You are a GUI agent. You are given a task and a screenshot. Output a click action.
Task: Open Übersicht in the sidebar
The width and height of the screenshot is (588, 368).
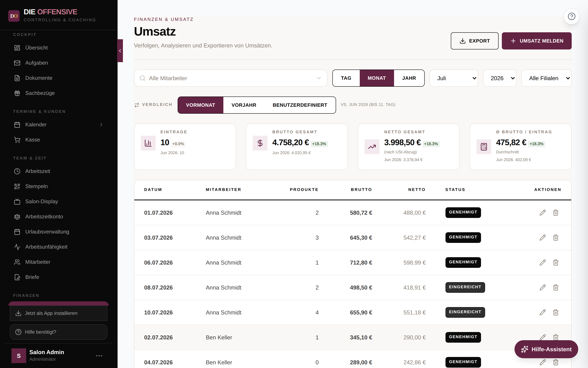click(x=59, y=48)
